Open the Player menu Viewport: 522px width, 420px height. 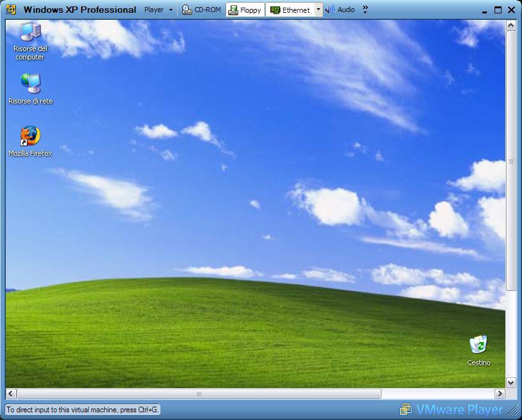(x=158, y=10)
